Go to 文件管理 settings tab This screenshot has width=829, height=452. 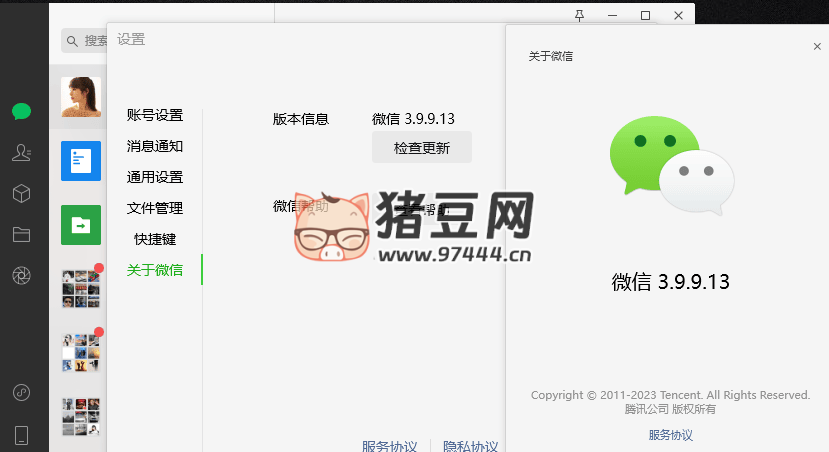(x=155, y=208)
